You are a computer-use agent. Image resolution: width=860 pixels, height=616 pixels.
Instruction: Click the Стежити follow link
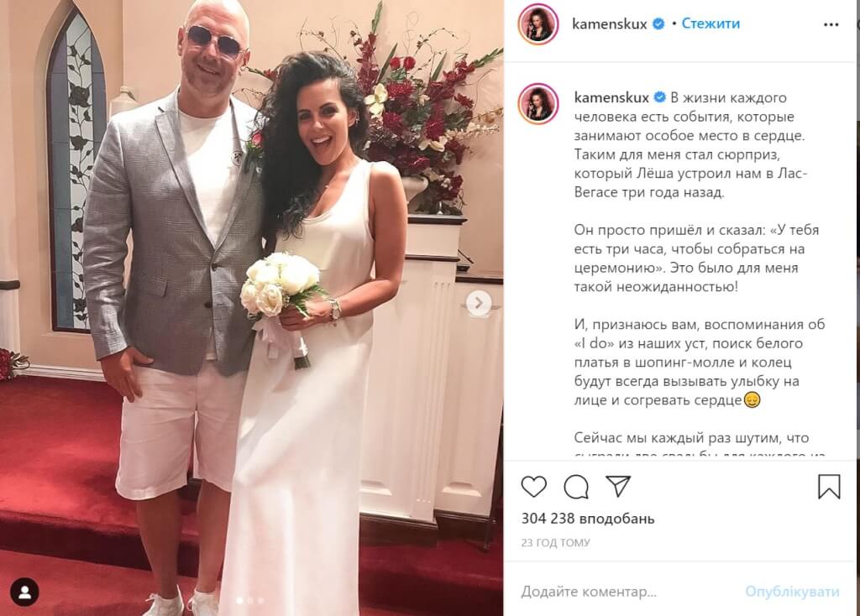[711, 23]
